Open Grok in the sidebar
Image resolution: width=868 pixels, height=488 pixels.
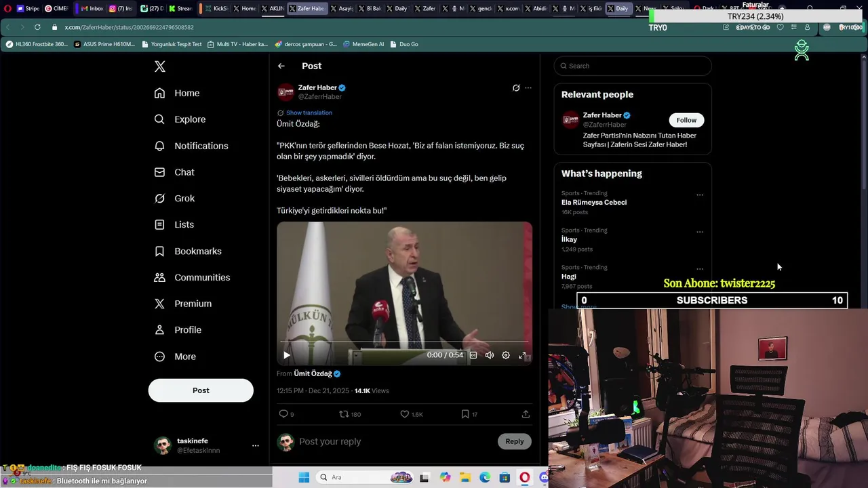174,199
